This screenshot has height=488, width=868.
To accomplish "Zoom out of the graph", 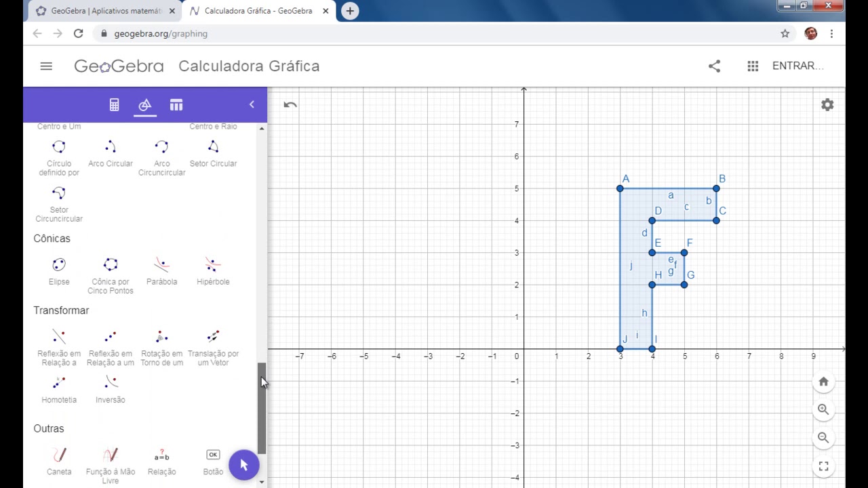I will (x=823, y=438).
